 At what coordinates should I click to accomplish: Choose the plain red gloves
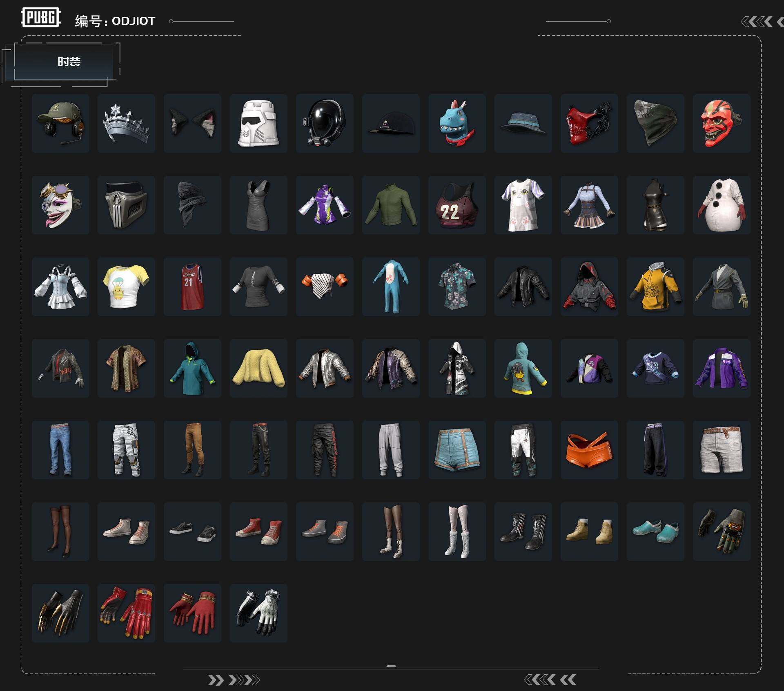click(x=193, y=613)
